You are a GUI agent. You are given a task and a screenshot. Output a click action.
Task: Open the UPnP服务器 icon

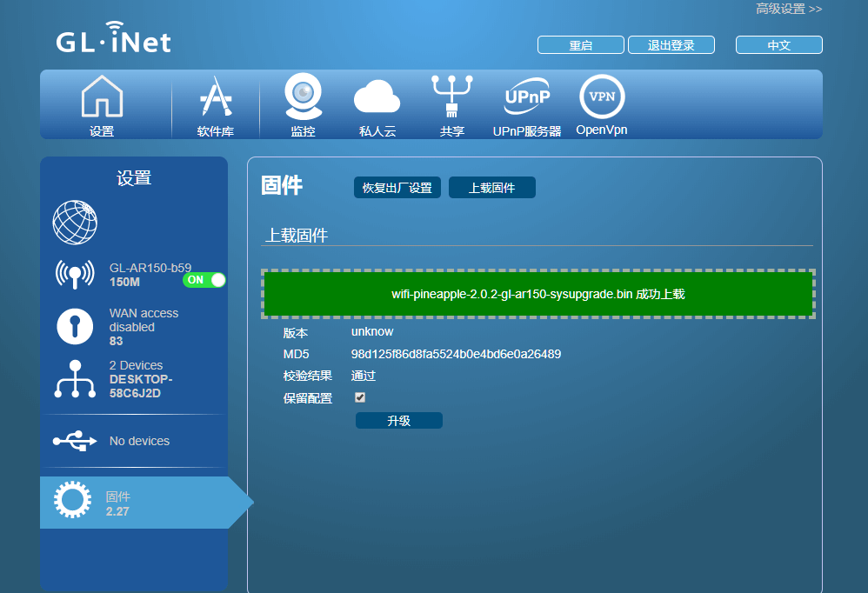coord(527,97)
